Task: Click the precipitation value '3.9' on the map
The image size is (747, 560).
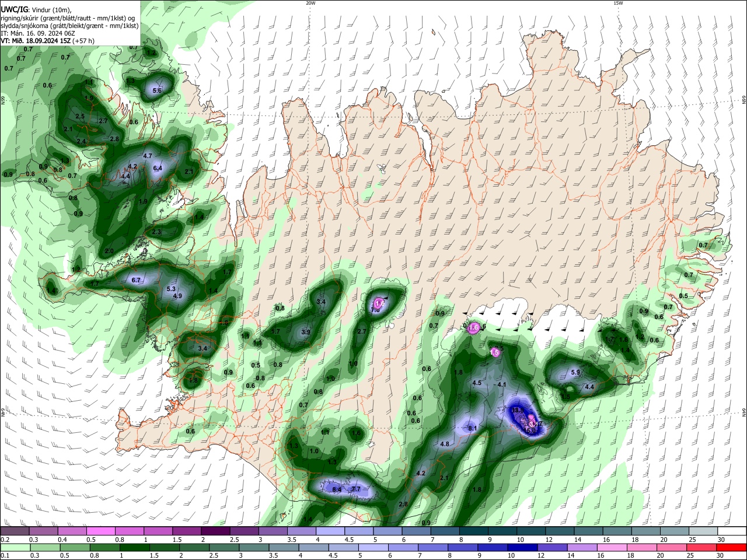Action: coord(305,332)
